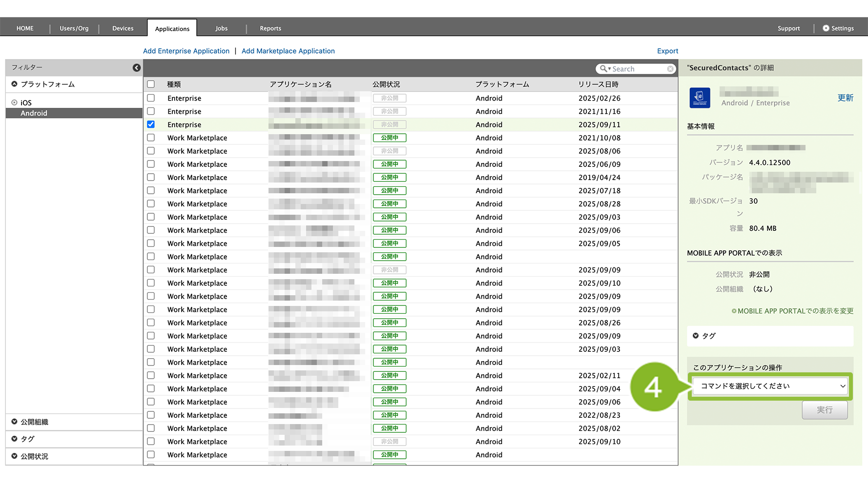
Task: Open Settings with the gear icon
Action: click(x=826, y=28)
